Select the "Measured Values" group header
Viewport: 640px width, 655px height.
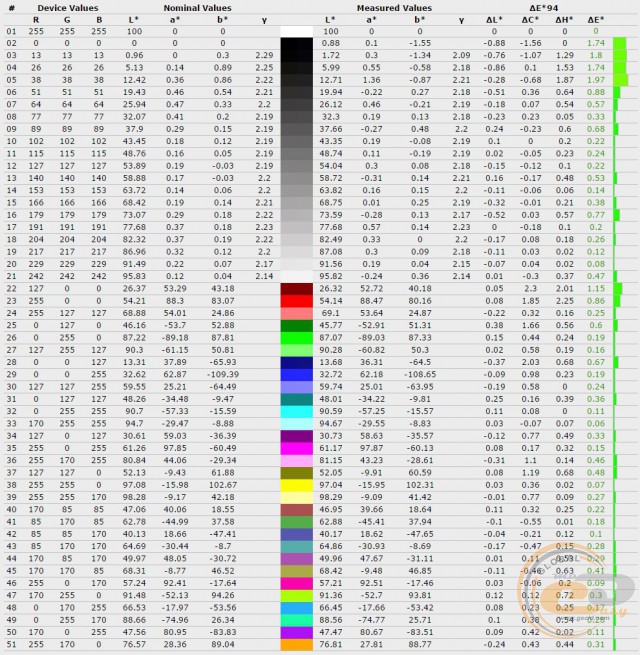pos(394,8)
